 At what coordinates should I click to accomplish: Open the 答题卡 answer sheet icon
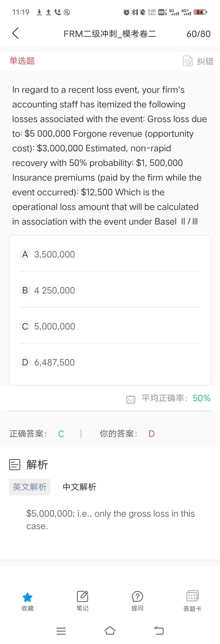click(x=192, y=596)
